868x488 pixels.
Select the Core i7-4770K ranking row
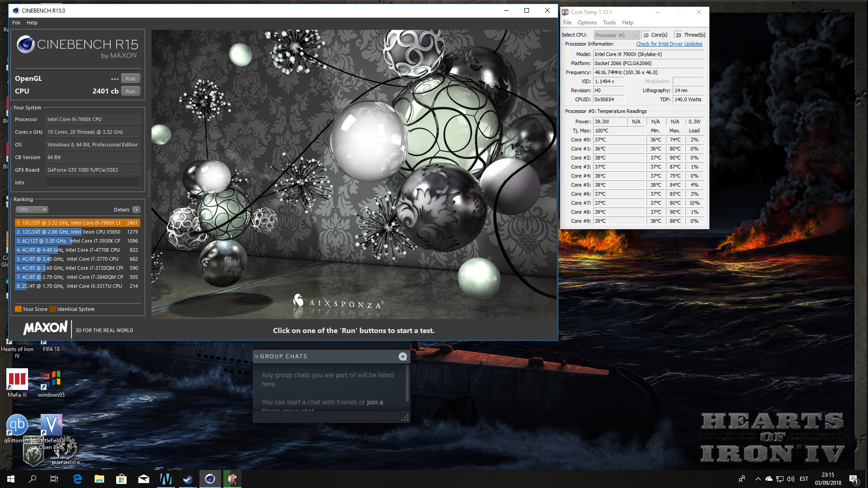pyautogui.click(x=77, y=250)
